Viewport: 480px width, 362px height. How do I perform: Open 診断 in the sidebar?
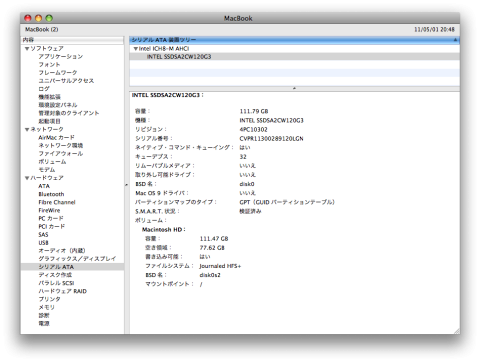(44, 315)
